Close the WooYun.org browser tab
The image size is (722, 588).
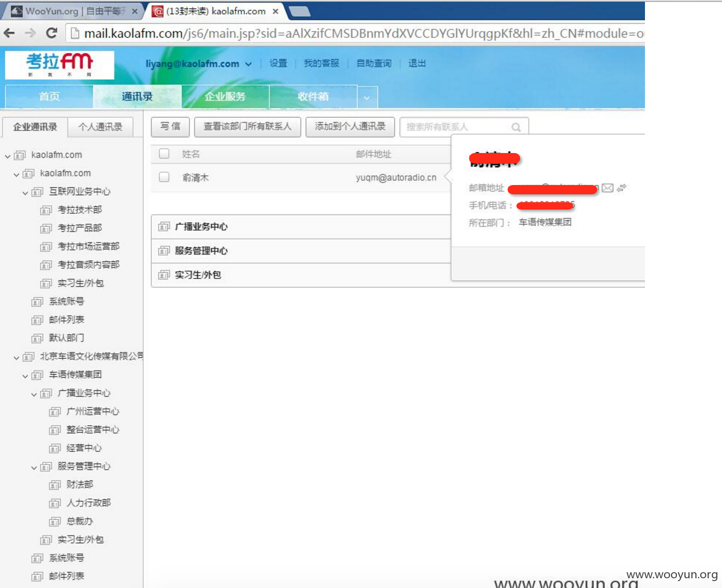pos(135,11)
